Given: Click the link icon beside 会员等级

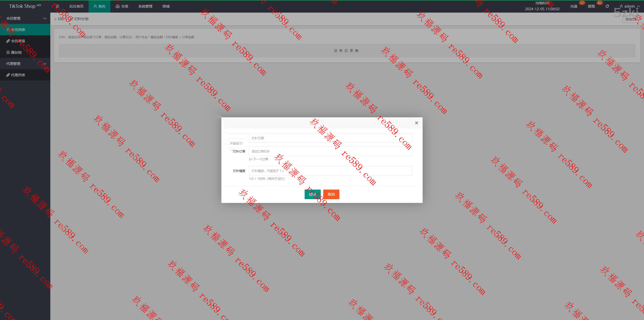Looking at the screenshot, I should [x=8, y=41].
